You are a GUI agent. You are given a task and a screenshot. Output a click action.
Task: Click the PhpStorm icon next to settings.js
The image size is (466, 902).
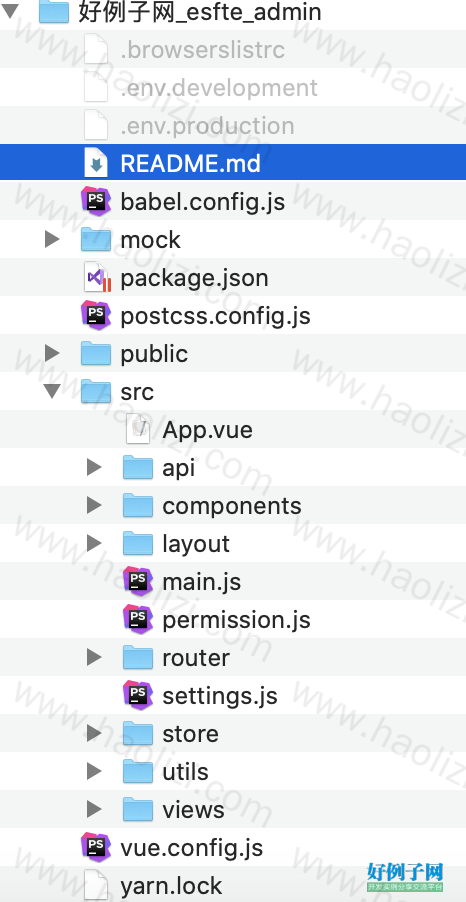point(138,695)
